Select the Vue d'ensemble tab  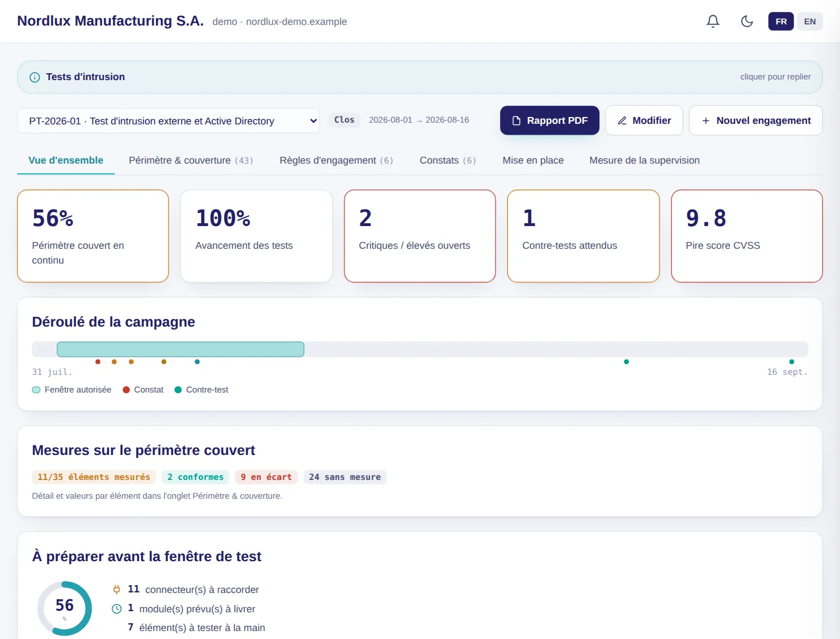click(66, 161)
